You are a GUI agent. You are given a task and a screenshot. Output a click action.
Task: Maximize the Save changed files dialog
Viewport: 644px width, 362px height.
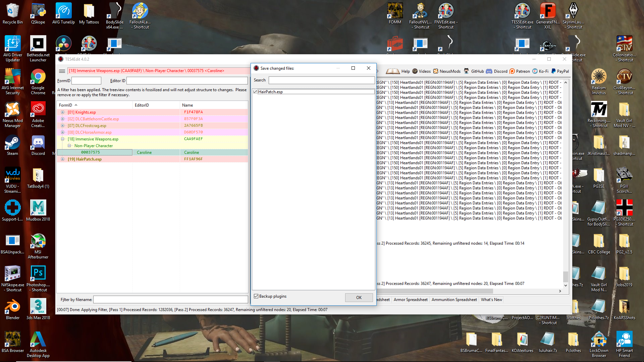(353, 68)
